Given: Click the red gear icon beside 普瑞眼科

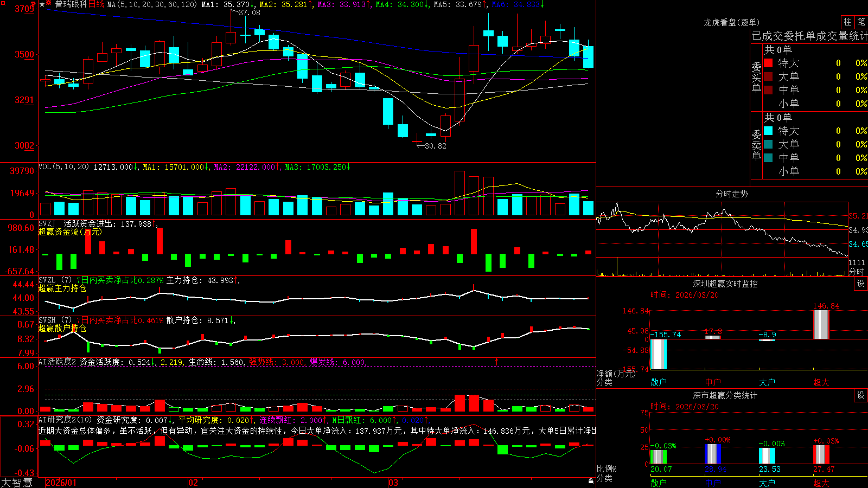Looking at the screenshot, I should click(x=49, y=4).
